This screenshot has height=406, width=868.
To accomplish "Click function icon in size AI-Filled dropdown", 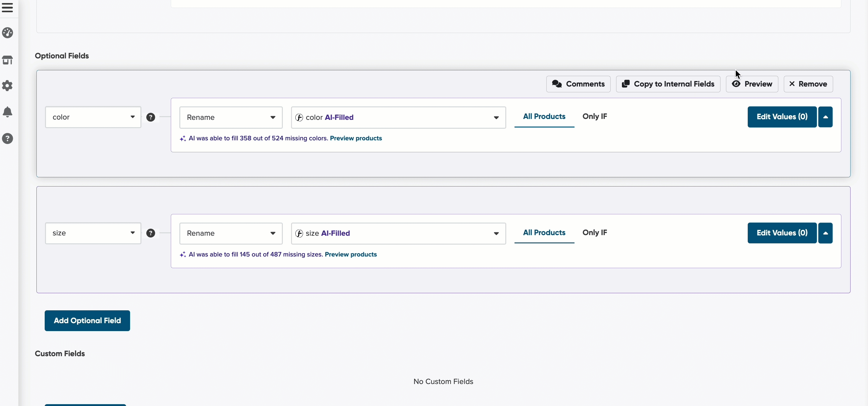I will point(299,233).
